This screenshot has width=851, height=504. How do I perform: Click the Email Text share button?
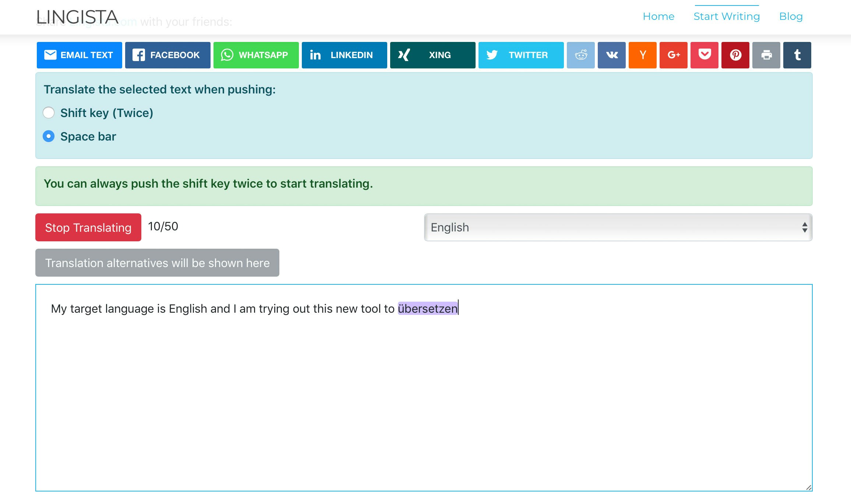tap(79, 55)
